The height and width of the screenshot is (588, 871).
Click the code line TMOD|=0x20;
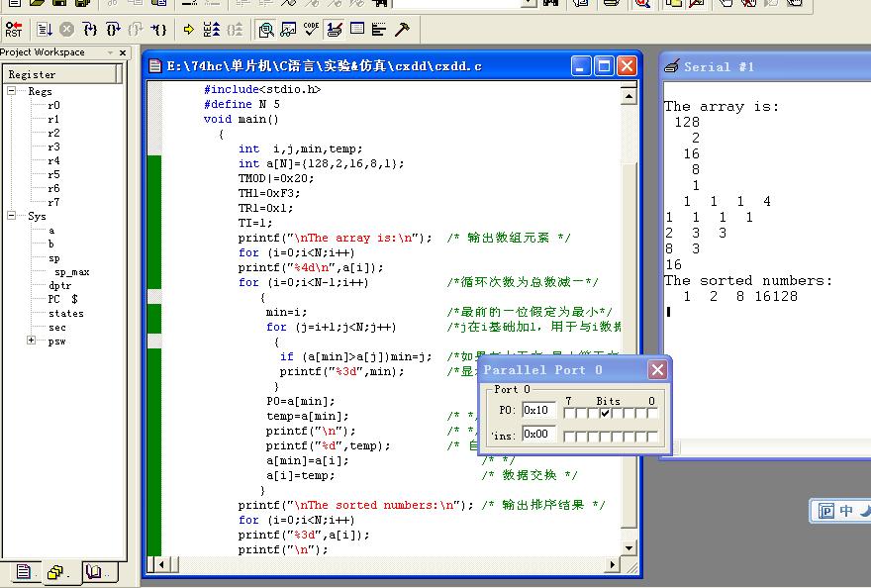276,178
